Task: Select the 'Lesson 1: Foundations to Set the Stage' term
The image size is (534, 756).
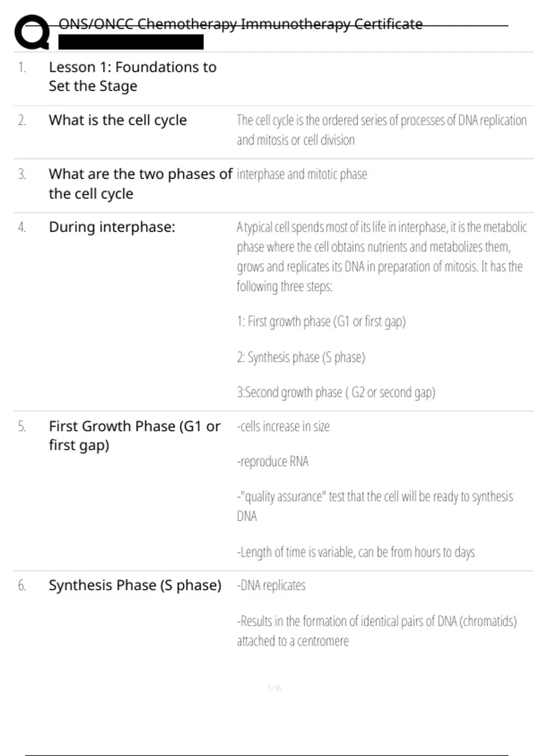Action: pos(133,76)
